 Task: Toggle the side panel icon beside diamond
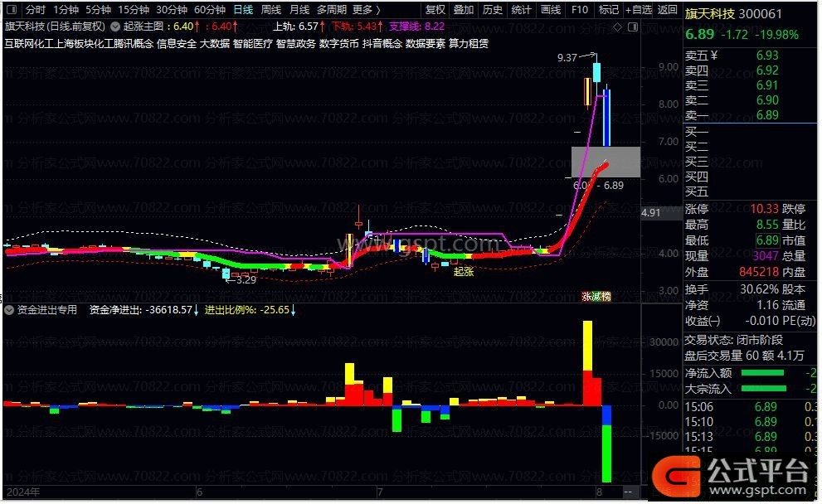(633, 27)
